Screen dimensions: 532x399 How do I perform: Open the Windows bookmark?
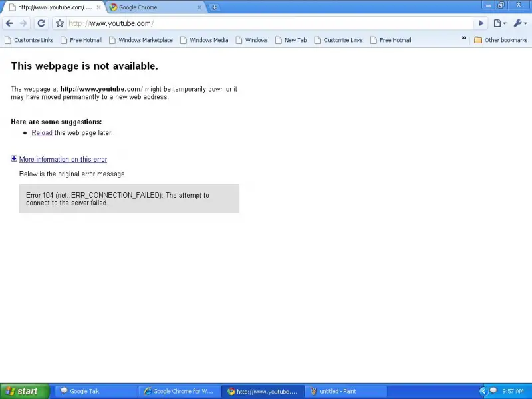pos(252,40)
